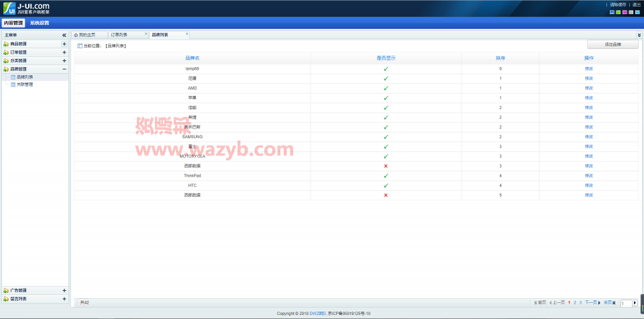Click the 品牌名 column header
The height and width of the screenshot is (319, 644).
pyautogui.click(x=193, y=58)
